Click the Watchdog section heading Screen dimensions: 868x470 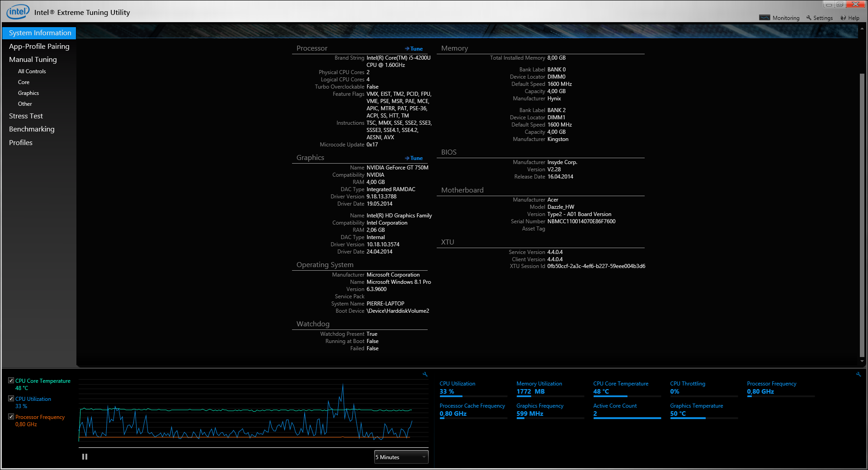(313, 324)
